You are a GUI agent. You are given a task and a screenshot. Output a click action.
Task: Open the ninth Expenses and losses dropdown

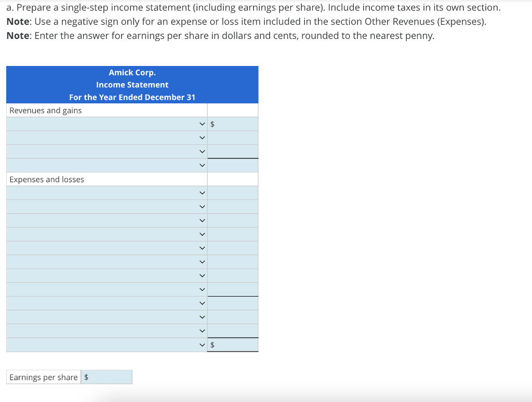(x=107, y=303)
